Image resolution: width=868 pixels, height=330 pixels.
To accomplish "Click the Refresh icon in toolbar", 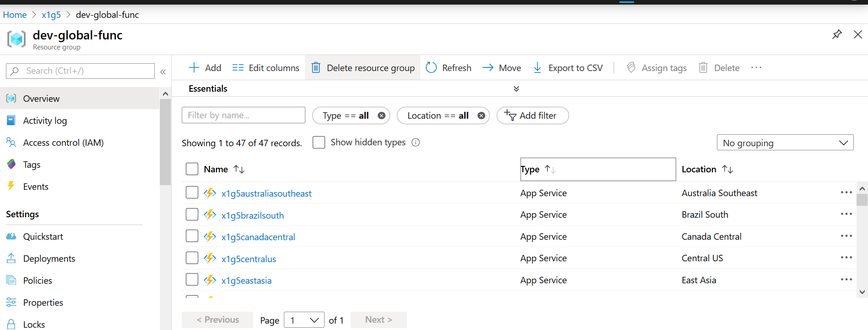I will 431,68.
